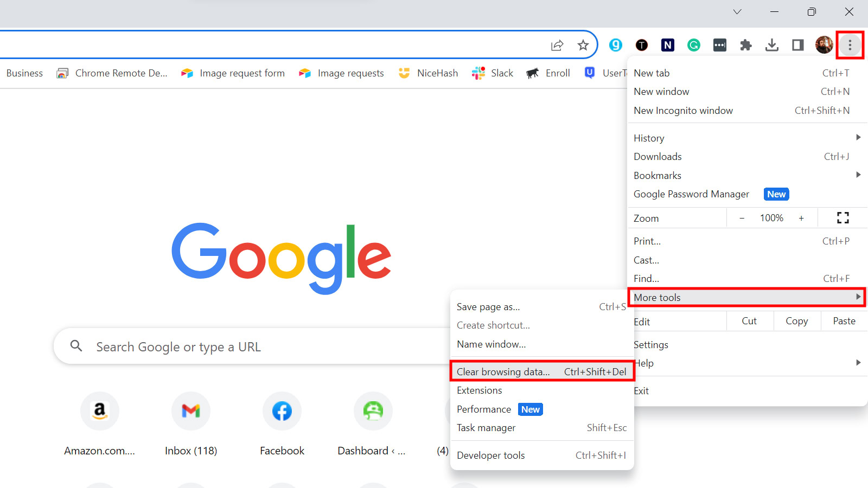868x488 pixels.
Task: Click Paste in the Edit row
Action: click(844, 321)
